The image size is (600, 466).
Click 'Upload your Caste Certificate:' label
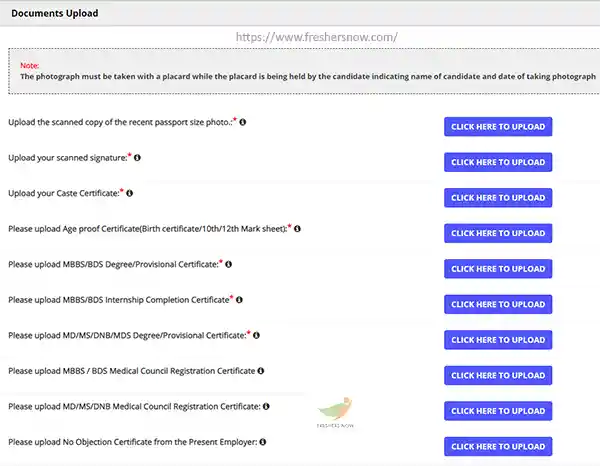64,194
